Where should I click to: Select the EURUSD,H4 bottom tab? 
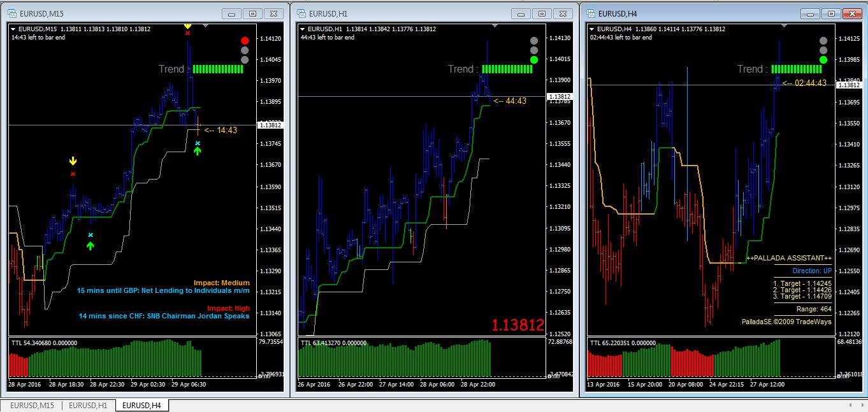[x=141, y=406]
